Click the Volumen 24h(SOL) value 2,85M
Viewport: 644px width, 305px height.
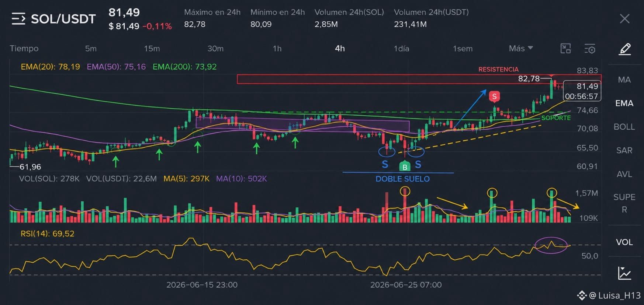326,24
